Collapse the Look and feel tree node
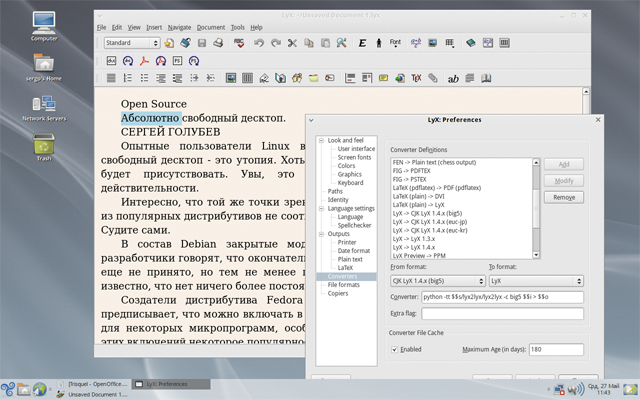Screen dimensions: 640x400 click(x=321, y=140)
